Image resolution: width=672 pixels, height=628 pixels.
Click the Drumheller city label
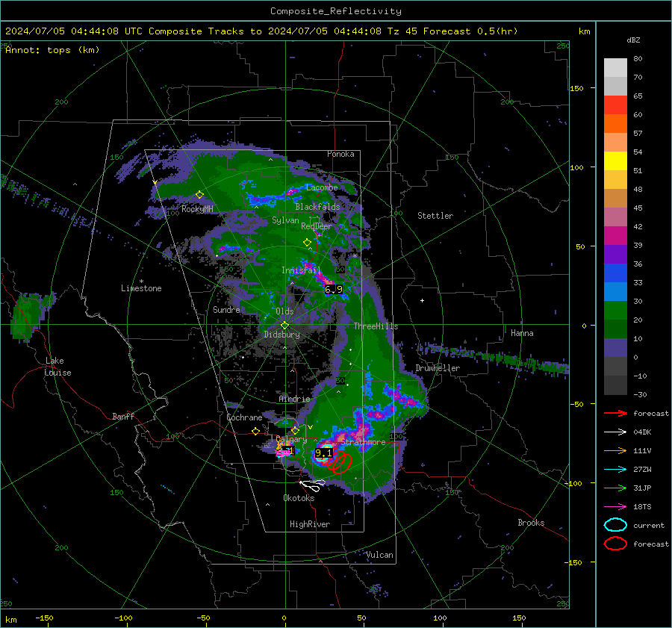[x=438, y=368]
